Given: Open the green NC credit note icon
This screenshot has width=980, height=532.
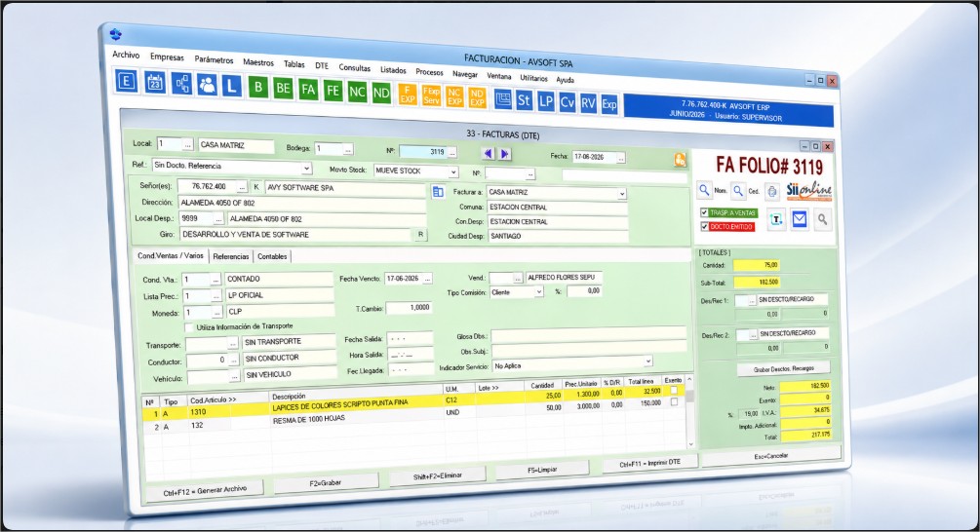Looking at the screenshot, I should 357,93.
